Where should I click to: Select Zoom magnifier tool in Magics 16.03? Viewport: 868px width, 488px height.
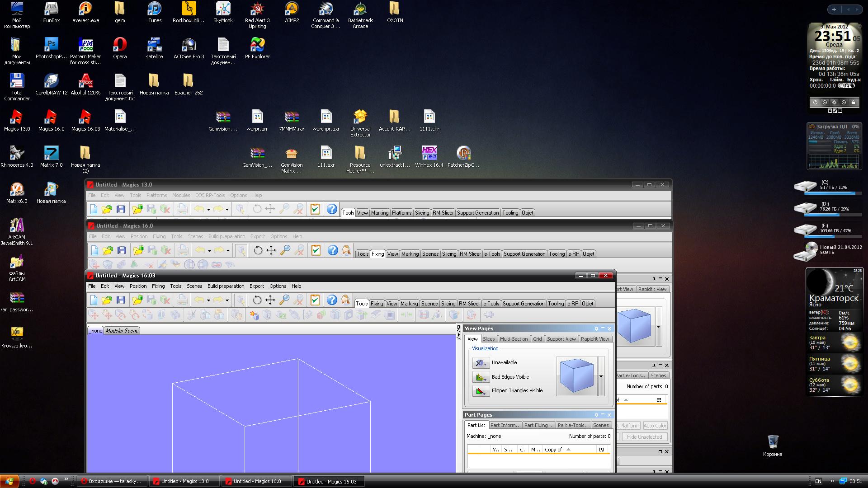[284, 300]
